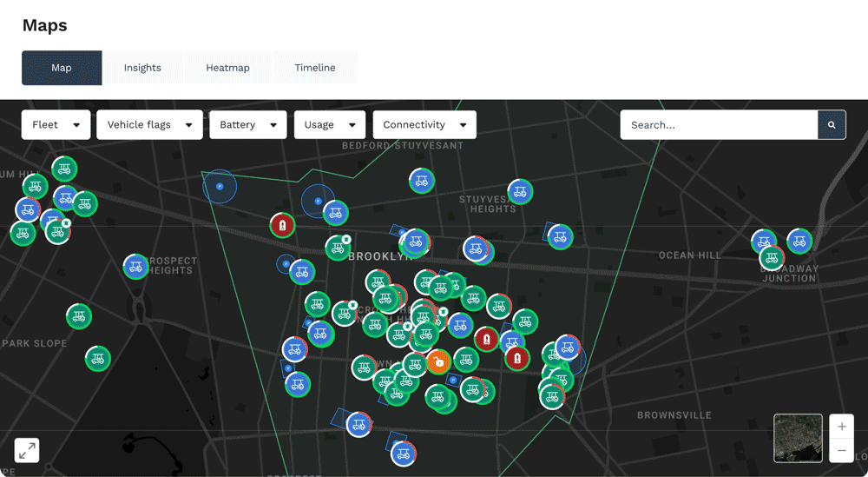This screenshot has height=477, width=868.
Task: Select blue cart marker above STUYVESANT HEIGHTS label
Action: 520,192
